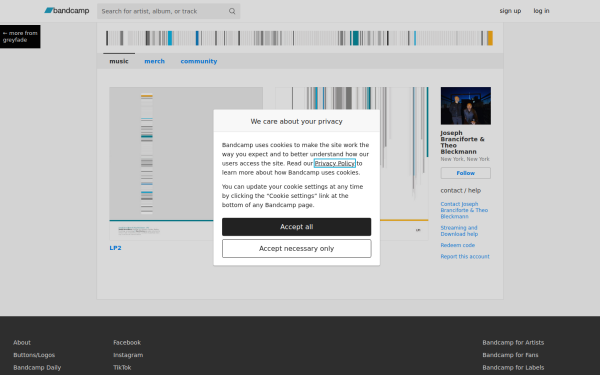
Task: Choose Accept necessary only
Action: [297, 248]
